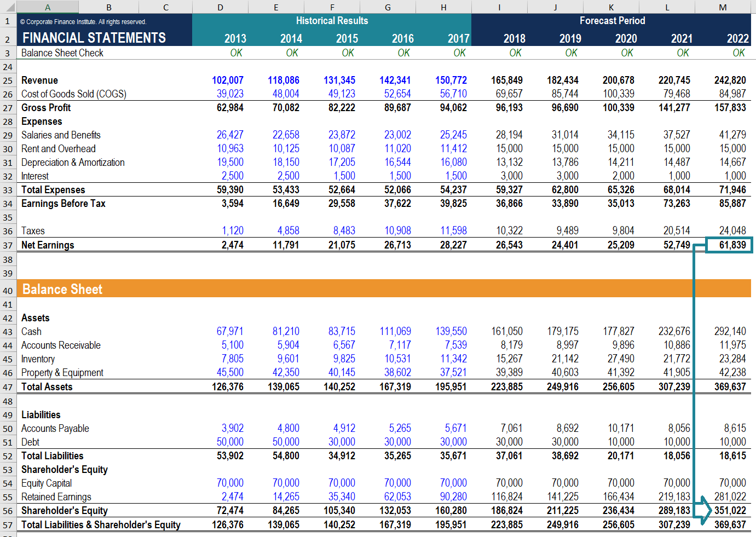The image size is (756, 537).
Task: Select the Total Liabilities & Shareholder's Equity label
Action: 101,524
